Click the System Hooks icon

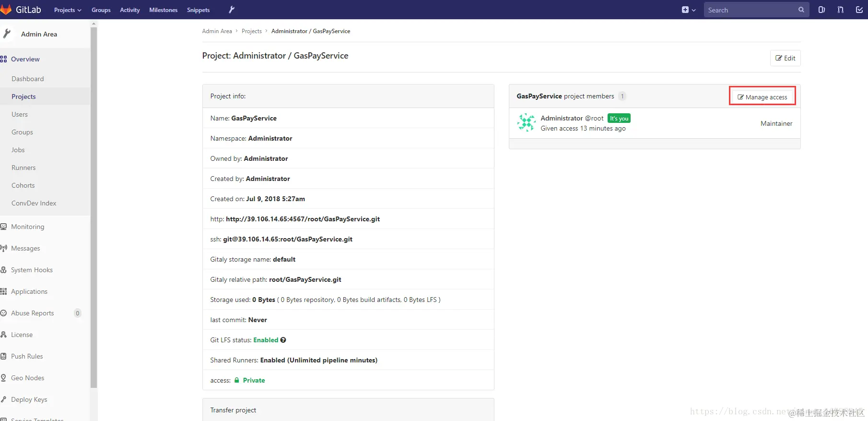tap(3, 270)
